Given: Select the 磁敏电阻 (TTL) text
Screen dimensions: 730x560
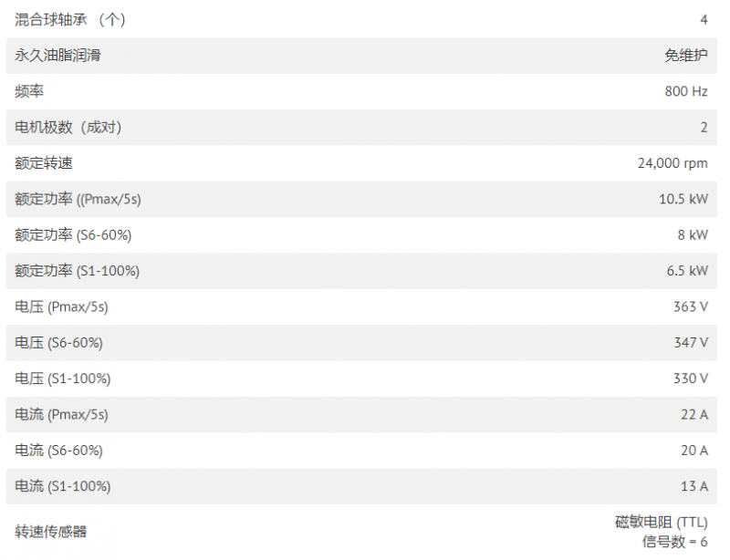Looking at the screenshot, I should pyautogui.click(x=661, y=523).
